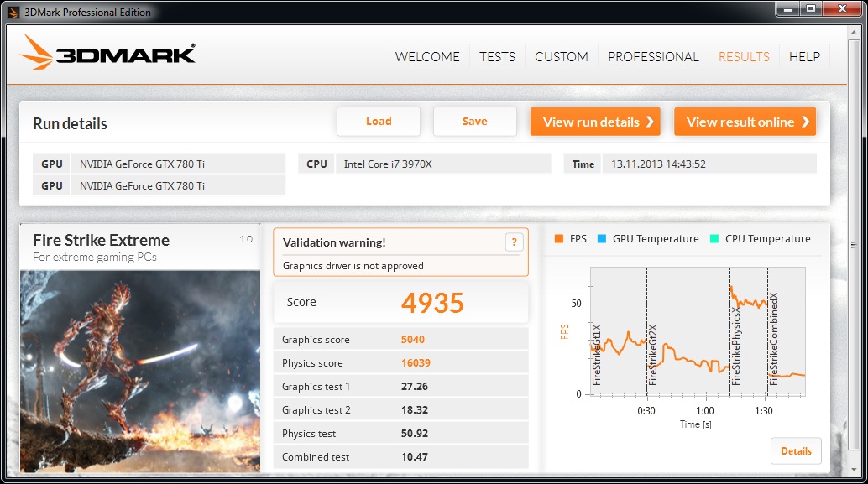Go to the WELCOME tab
The height and width of the screenshot is (484, 868).
[427, 56]
